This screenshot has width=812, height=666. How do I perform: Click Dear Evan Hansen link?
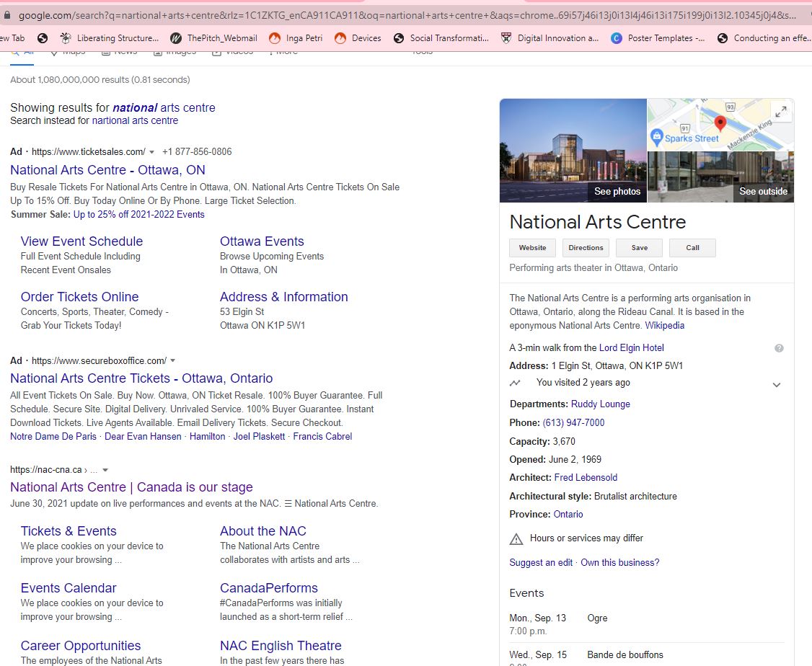tap(143, 436)
